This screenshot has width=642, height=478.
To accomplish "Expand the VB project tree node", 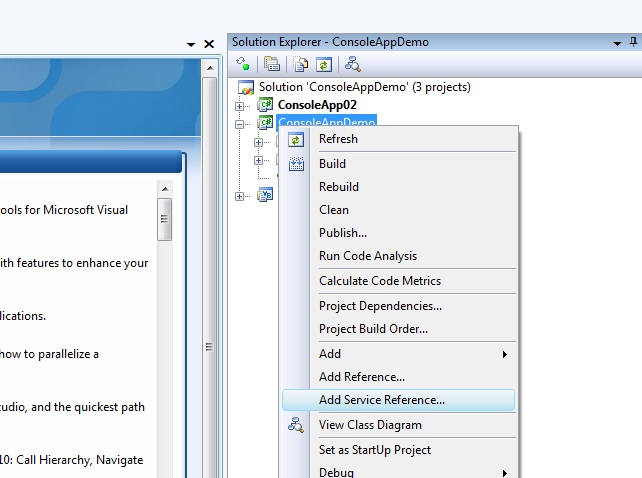I will click(240, 196).
